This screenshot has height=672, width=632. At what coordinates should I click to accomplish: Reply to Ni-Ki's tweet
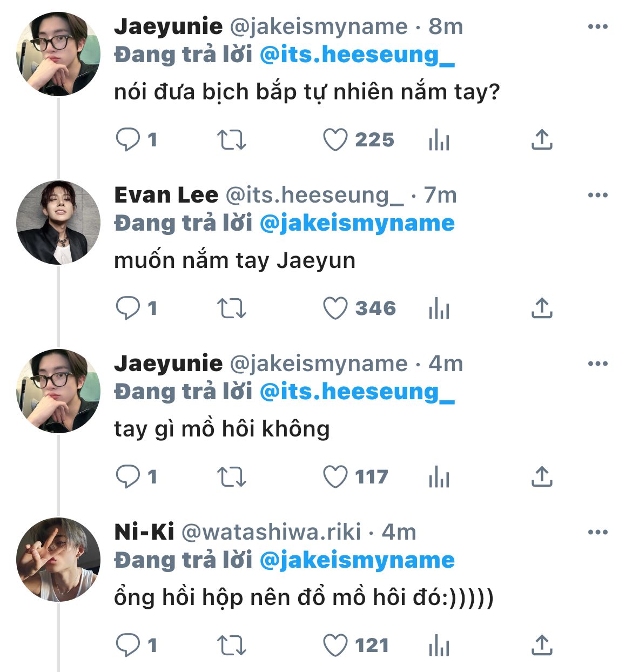pos(128,646)
